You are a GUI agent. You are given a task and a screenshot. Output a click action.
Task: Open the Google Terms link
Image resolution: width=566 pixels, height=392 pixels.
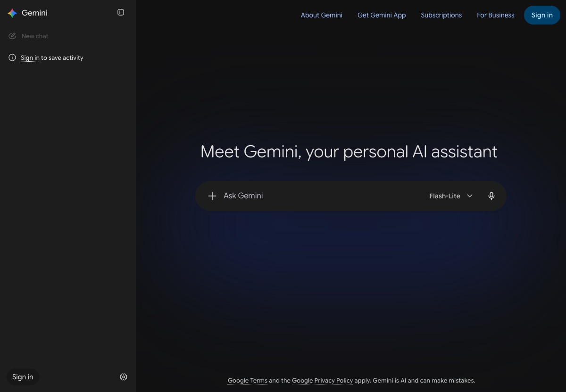[248, 380]
